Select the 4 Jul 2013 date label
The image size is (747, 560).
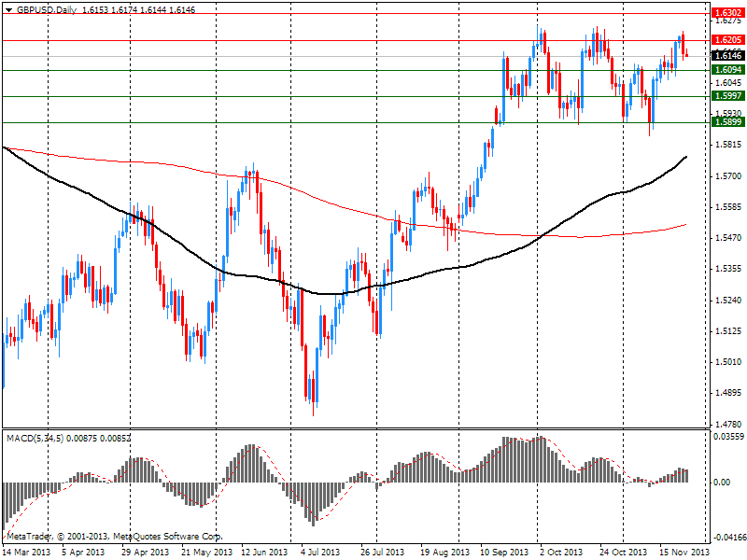tap(320, 552)
